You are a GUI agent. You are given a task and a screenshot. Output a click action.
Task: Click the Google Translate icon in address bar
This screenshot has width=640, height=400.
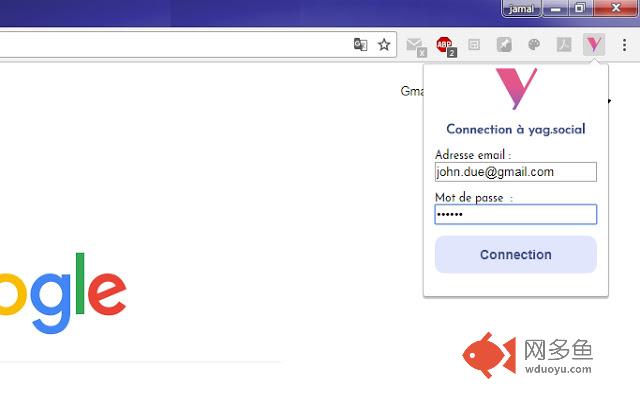pos(360,44)
